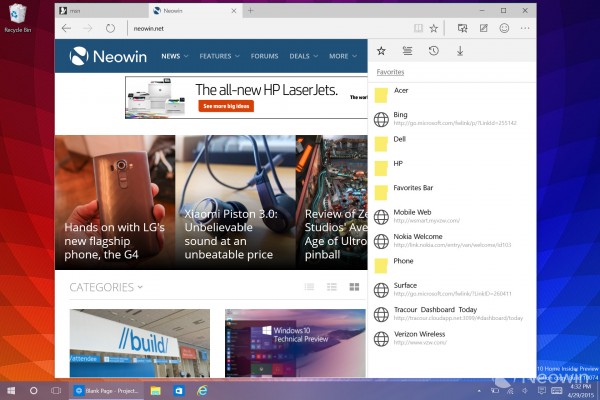
Task: Go back using the back arrow
Action: 66,29
